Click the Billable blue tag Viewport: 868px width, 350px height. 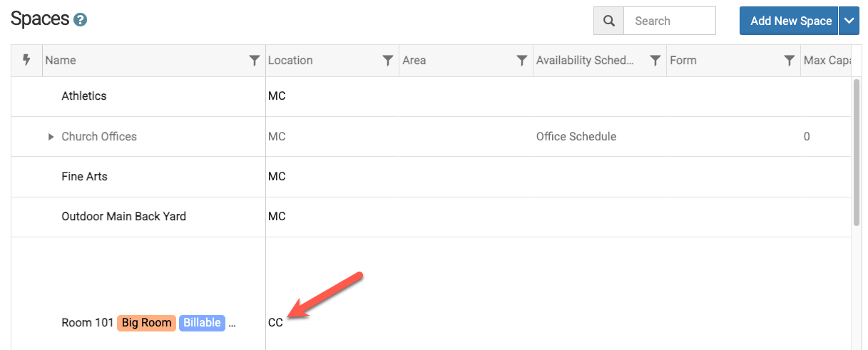click(202, 323)
